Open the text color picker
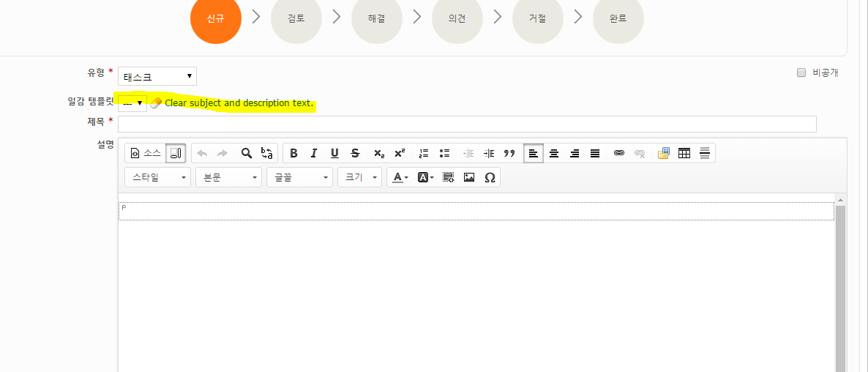The width and height of the screenshot is (868, 372). coord(399,177)
